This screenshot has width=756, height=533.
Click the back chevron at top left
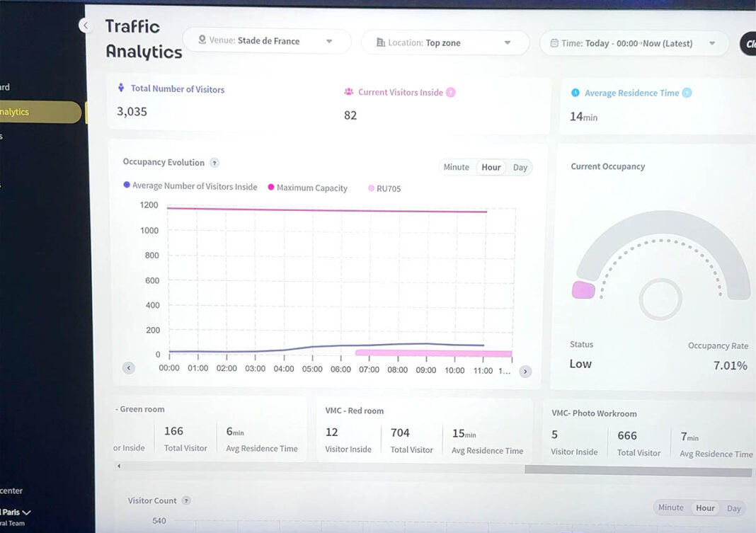(86, 25)
